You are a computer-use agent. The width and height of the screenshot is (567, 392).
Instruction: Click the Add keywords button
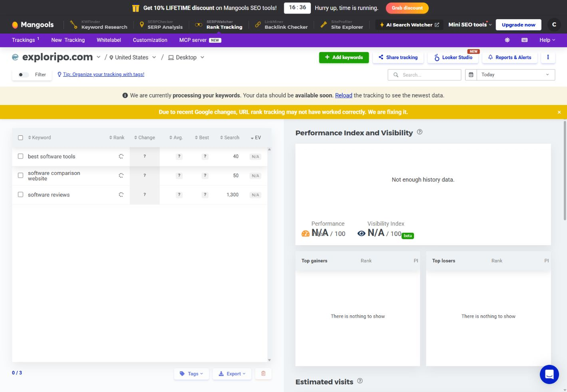click(344, 57)
